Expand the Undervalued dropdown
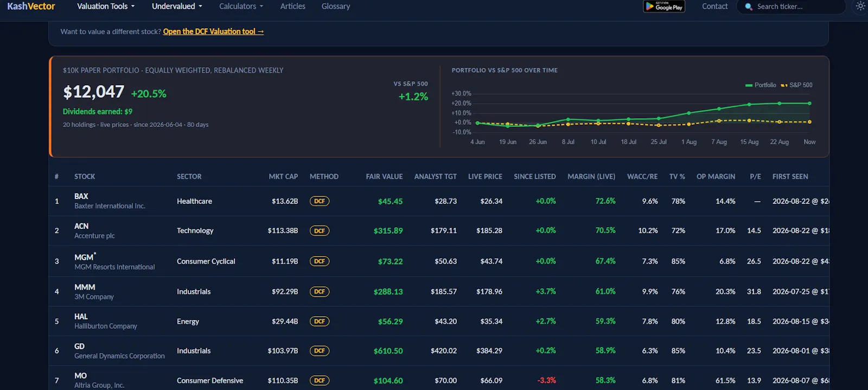868x390 pixels. tap(177, 7)
